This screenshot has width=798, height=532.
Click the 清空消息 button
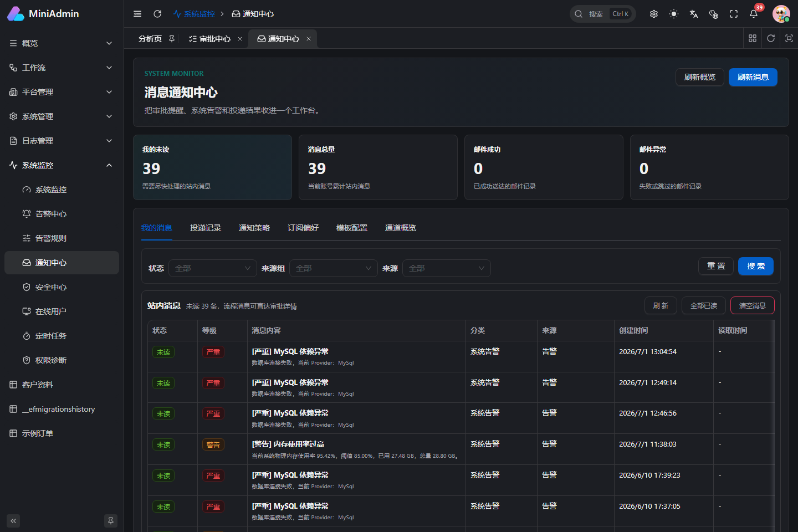(753, 305)
